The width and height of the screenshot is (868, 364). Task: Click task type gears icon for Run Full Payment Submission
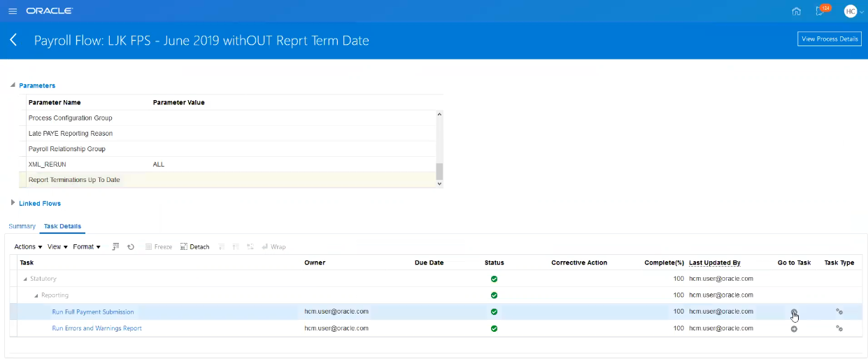(839, 312)
